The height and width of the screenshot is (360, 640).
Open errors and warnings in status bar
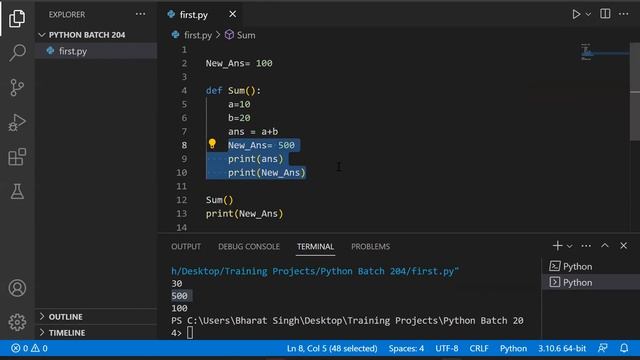[x=29, y=349]
